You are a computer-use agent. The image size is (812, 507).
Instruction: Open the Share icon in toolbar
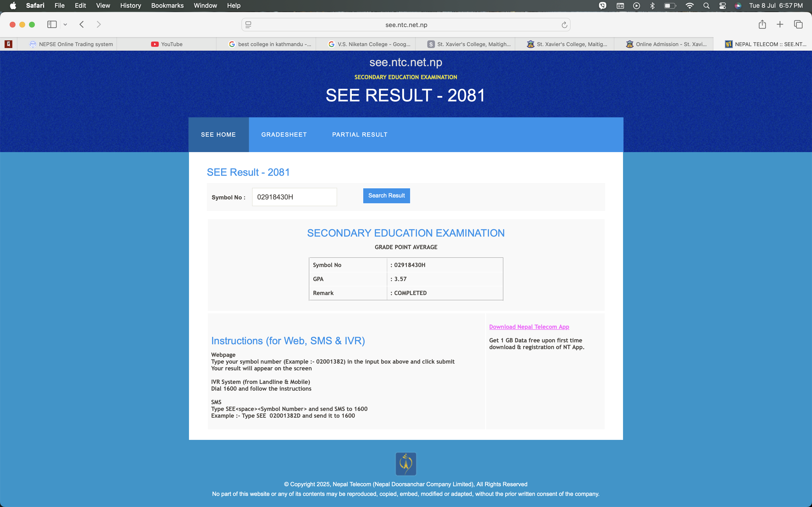[x=762, y=24]
